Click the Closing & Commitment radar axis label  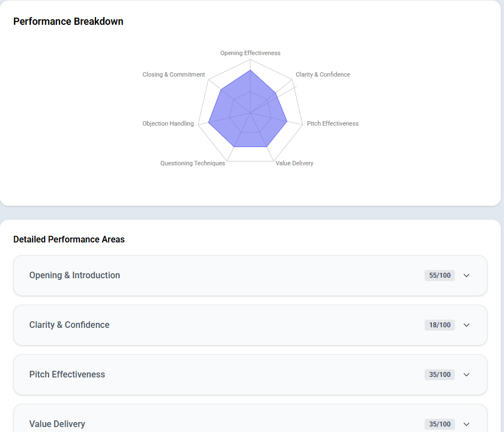point(174,74)
